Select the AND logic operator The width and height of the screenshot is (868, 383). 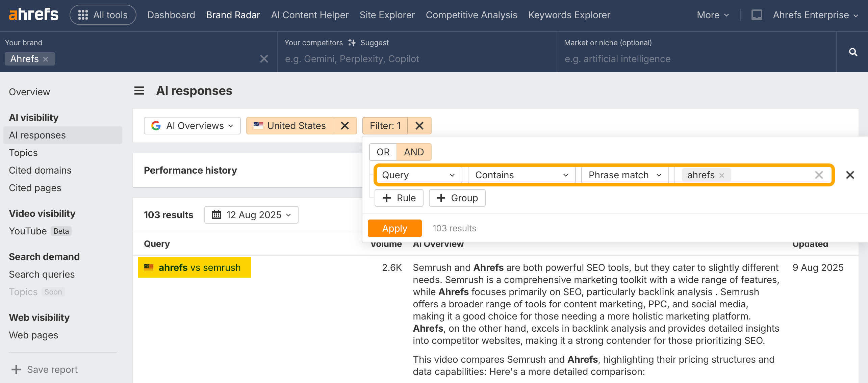[x=414, y=152]
